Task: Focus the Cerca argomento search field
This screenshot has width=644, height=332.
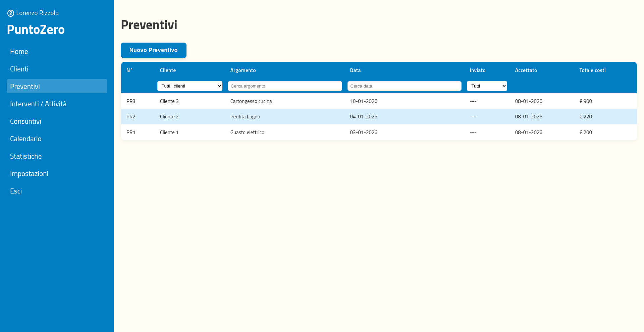Action: pos(285,86)
